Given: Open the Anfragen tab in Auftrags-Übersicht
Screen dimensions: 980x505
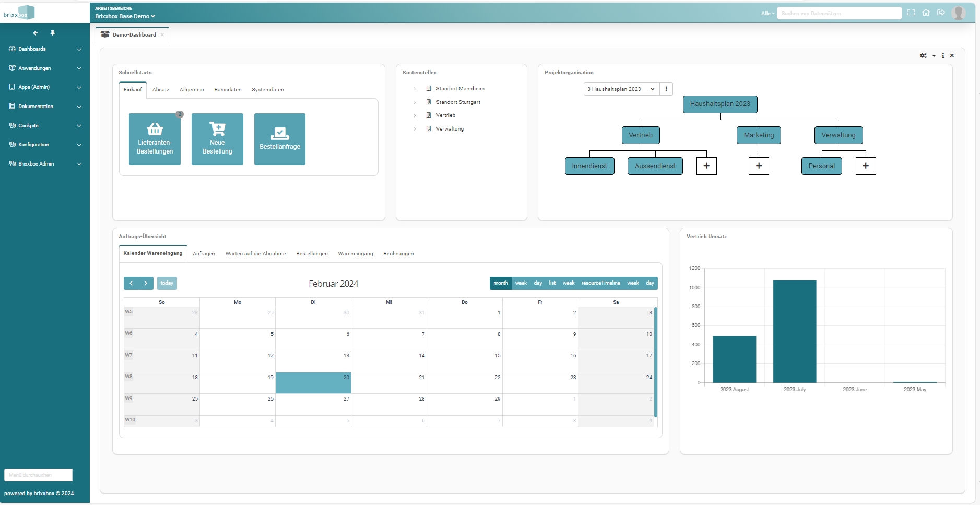Looking at the screenshot, I should click(204, 254).
